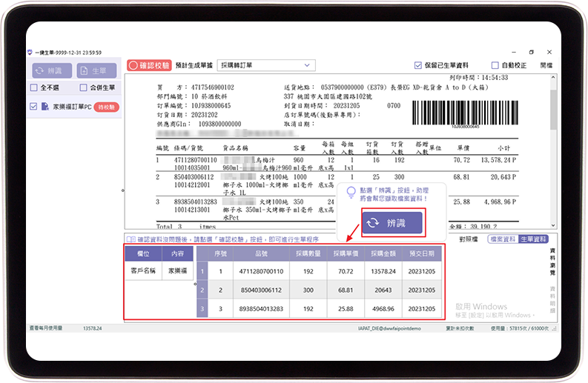Toggle the 自動校正 checkbox

point(495,65)
